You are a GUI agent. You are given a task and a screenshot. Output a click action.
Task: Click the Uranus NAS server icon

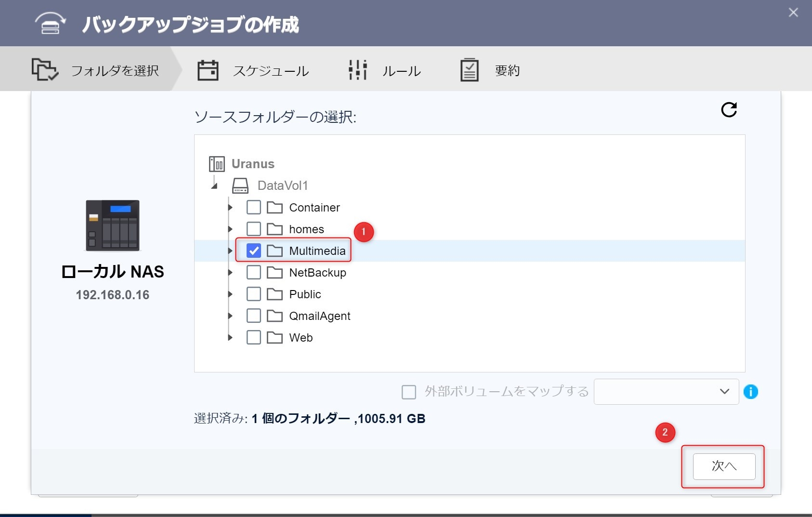217,164
